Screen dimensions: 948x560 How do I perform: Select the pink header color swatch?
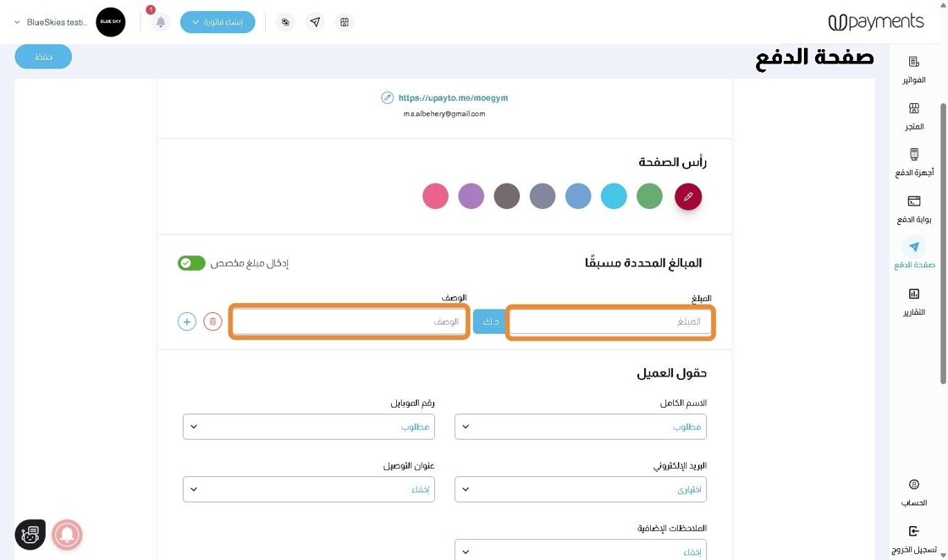[435, 196]
